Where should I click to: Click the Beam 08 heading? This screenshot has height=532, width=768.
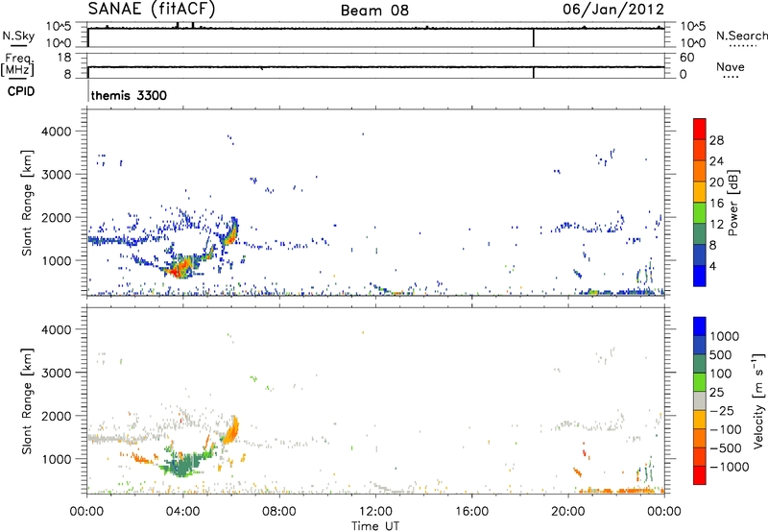pyautogui.click(x=374, y=11)
